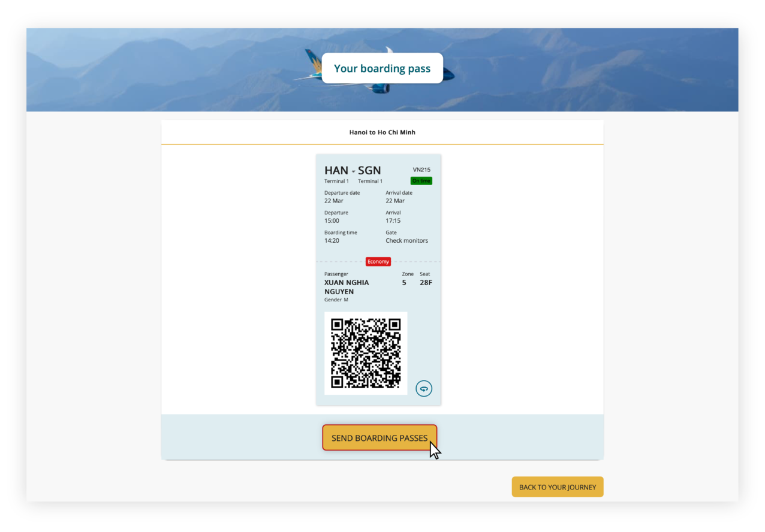
Task: Click the flight number VN215 label
Action: click(421, 170)
